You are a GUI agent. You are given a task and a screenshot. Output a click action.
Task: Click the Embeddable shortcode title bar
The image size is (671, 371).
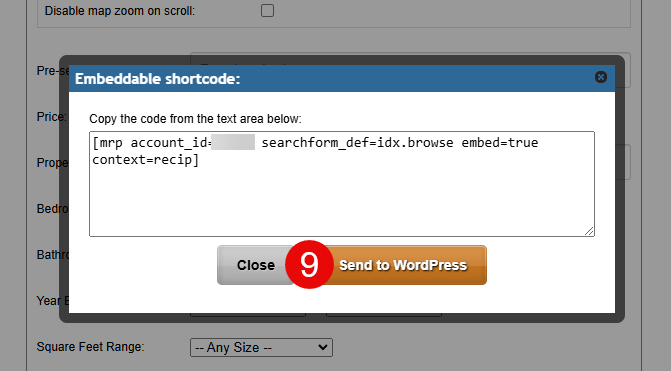click(341, 78)
